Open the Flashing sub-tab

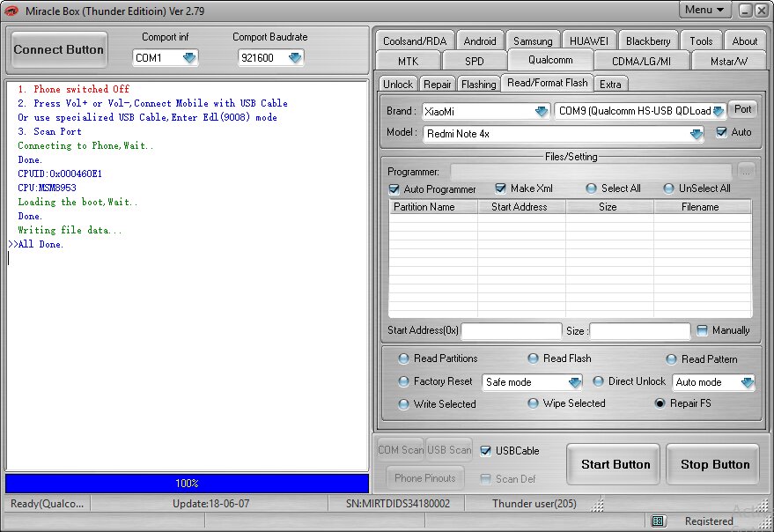tap(479, 84)
